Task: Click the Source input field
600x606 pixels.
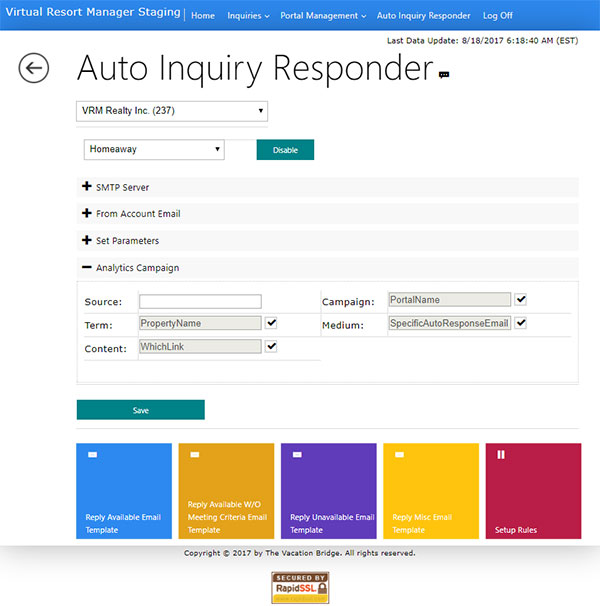Action: pyautogui.click(x=200, y=301)
